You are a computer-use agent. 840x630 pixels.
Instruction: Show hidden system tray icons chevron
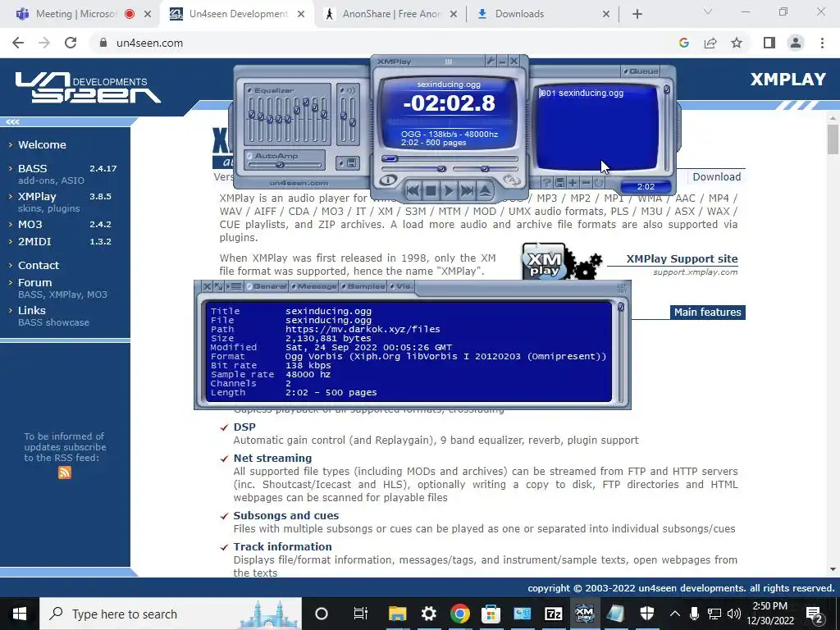click(675, 614)
